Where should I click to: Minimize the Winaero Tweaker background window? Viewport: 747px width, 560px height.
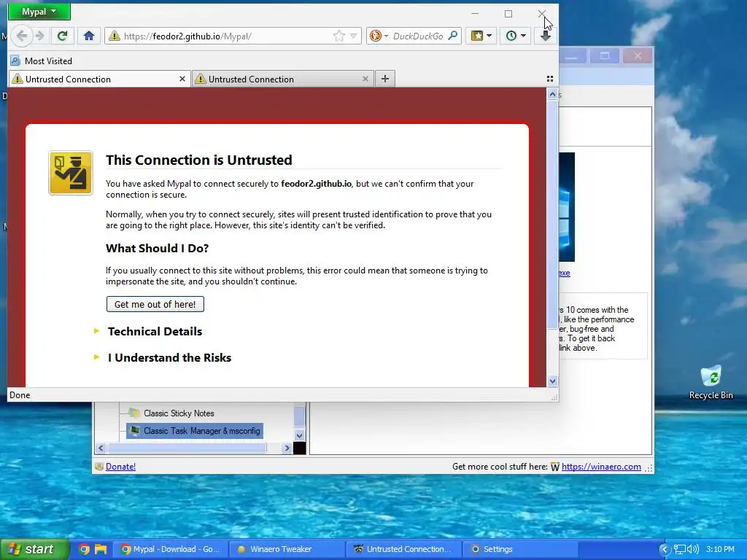(x=572, y=56)
